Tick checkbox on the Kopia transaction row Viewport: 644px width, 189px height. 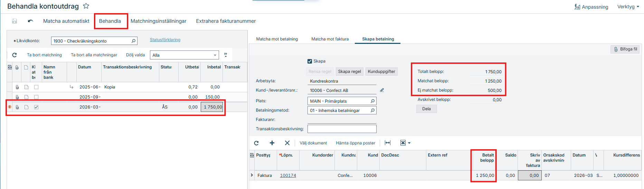[36, 87]
